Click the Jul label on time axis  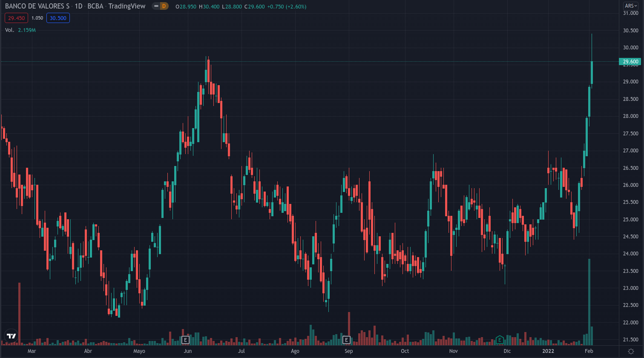point(241,351)
